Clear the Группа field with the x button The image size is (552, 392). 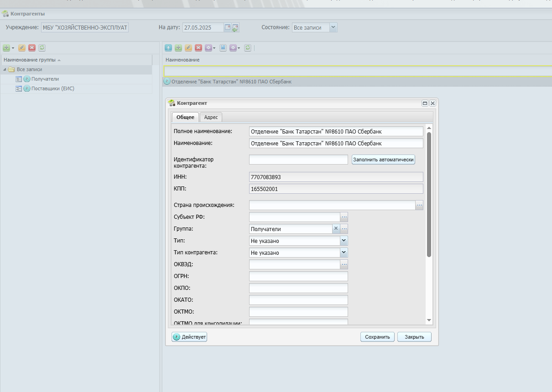tap(336, 229)
